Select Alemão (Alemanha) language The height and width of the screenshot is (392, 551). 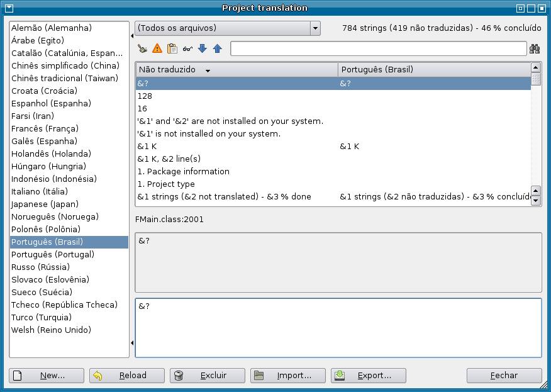pyautogui.click(x=69, y=28)
